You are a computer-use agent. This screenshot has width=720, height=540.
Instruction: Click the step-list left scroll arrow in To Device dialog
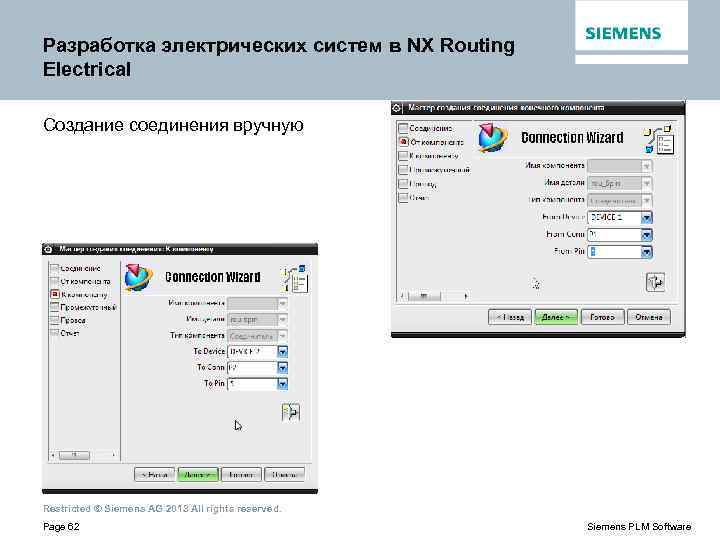click(53, 455)
